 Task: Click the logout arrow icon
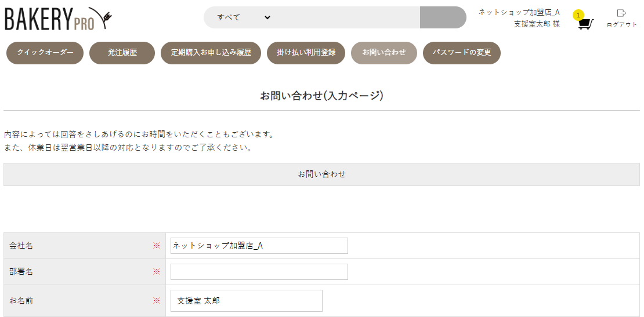621,13
